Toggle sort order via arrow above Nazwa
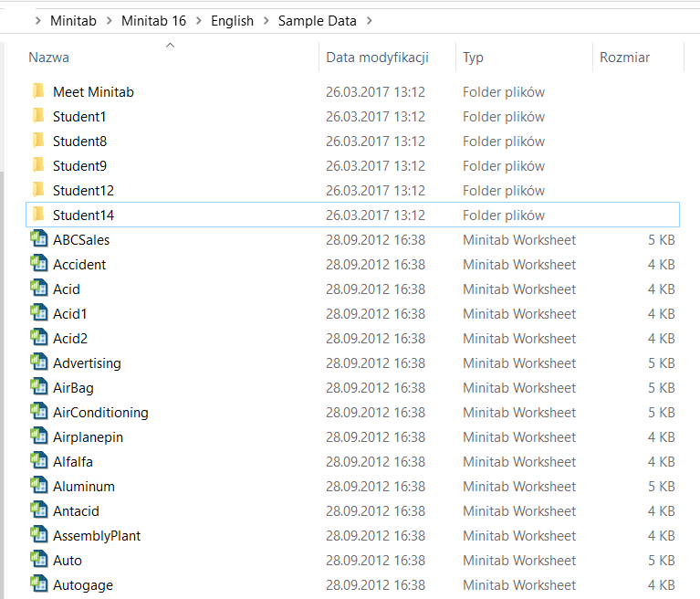 (170, 45)
